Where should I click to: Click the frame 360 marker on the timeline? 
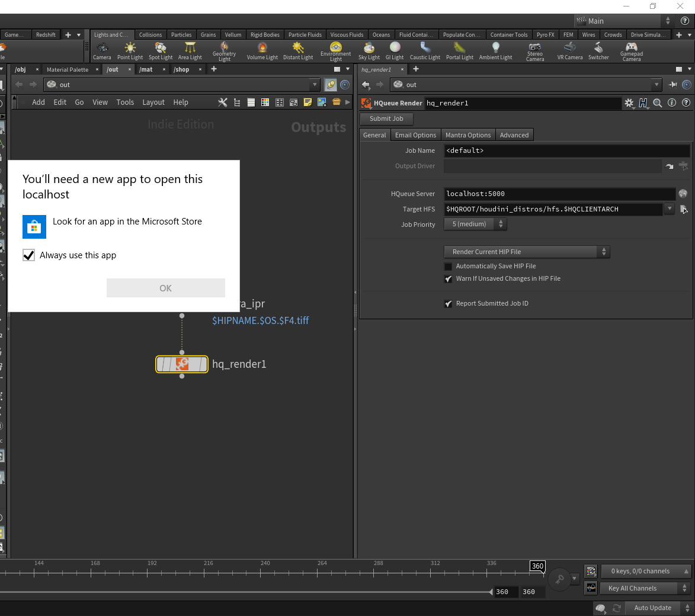coord(537,566)
